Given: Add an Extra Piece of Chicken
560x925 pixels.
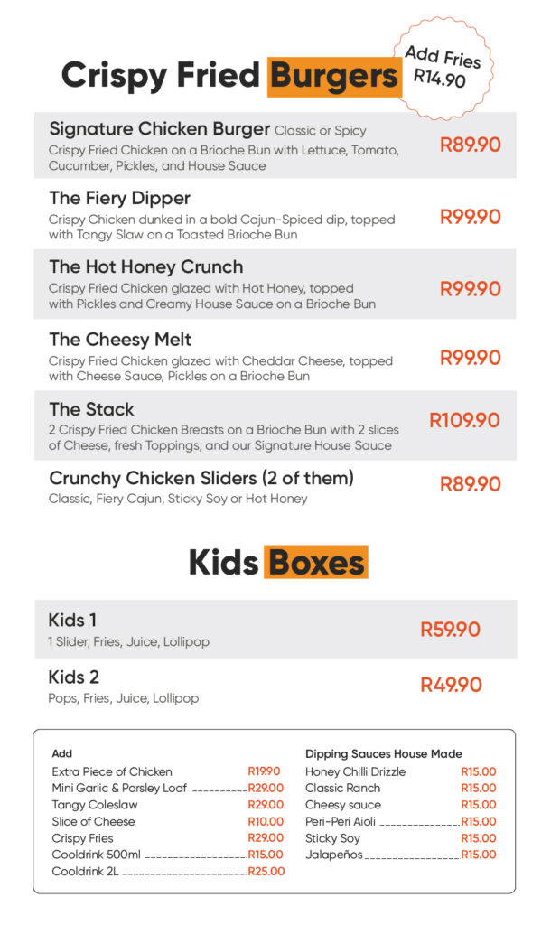Looking at the screenshot, I should 112,771.
